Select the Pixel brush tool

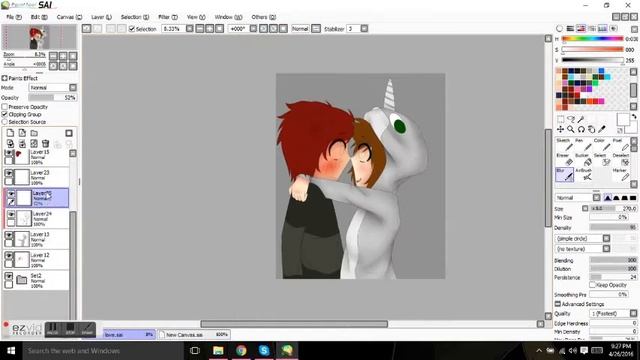click(x=620, y=144)
